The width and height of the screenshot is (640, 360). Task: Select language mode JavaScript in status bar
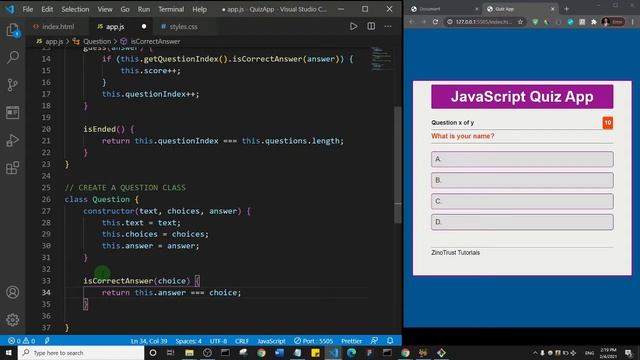[271, 341]
